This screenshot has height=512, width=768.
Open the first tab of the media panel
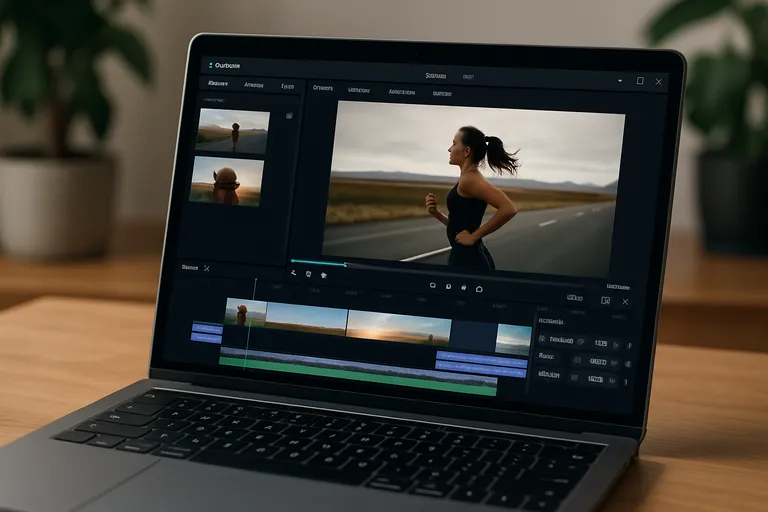[x=217, y=83]
